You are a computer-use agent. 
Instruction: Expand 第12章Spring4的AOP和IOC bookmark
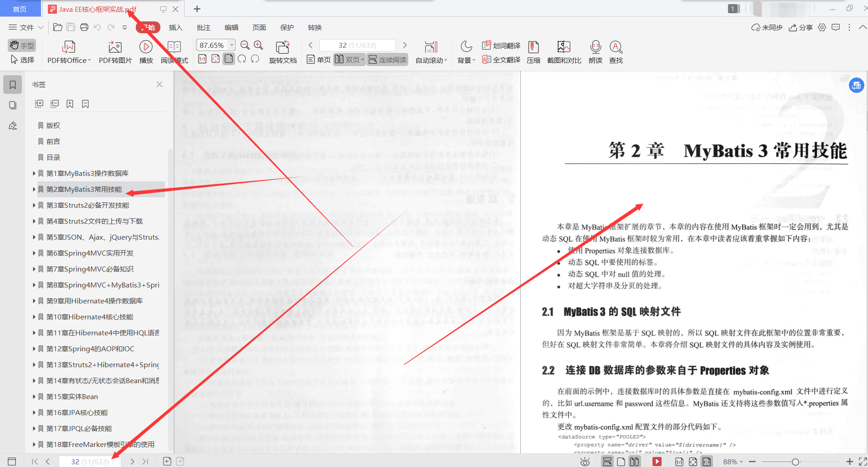click(x=34, y=349)
